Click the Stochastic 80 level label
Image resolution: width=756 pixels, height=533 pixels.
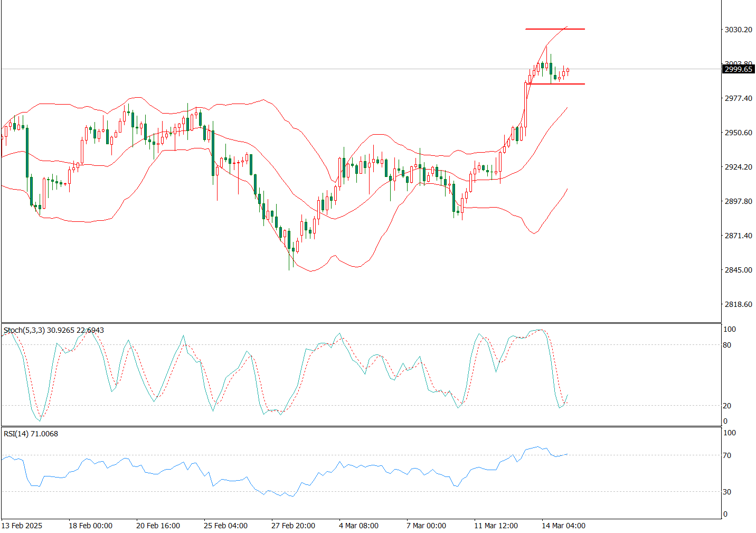tap(727, 345)
